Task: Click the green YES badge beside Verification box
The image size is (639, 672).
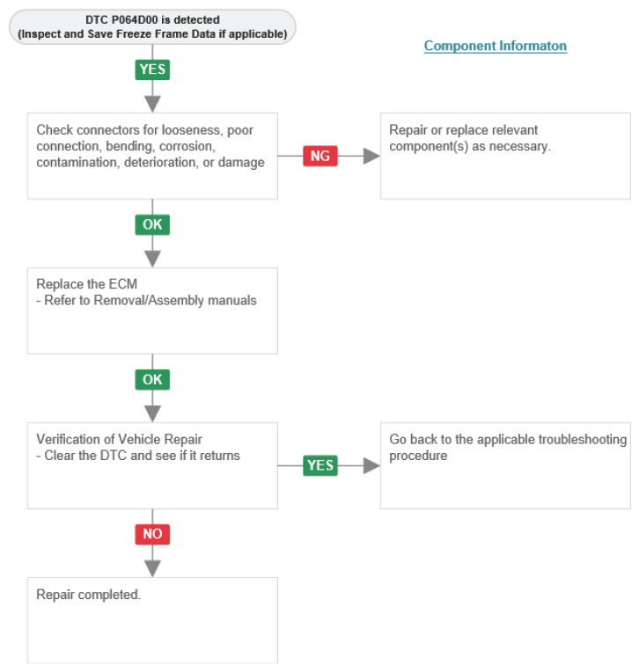Action: [320, 465]
